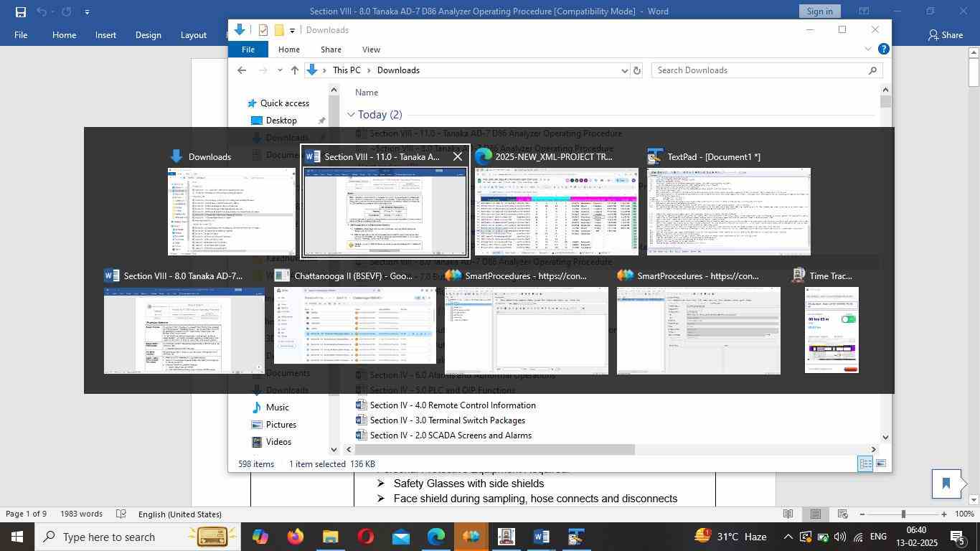Open Customize Quick Access Toolbar dropdown in Word

point(87,11)
